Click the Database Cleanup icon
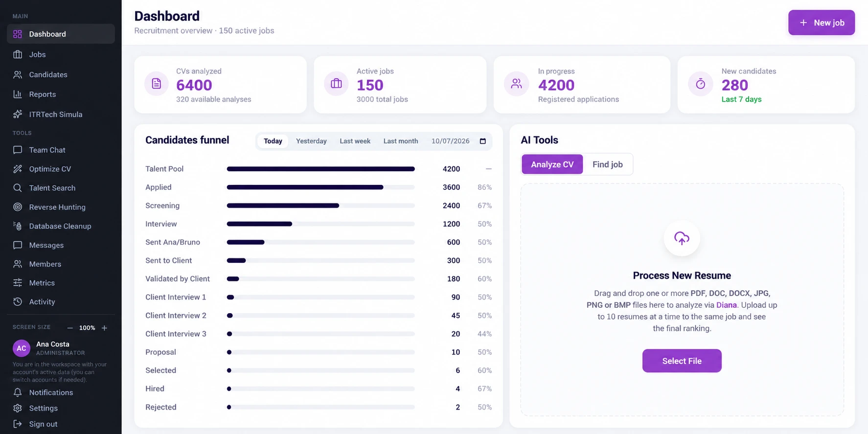868x434 pixels. point(18,226)
